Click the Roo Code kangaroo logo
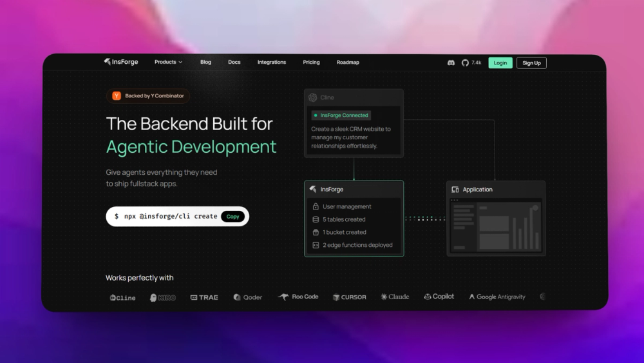Screen dimensions: 644x363 [x=298, y=297]
